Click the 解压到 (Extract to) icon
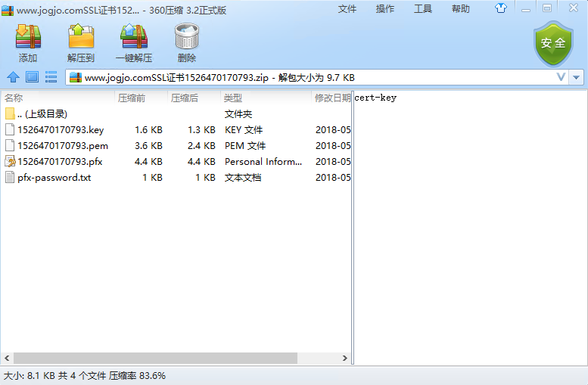This screenshot has width=588, height=385. (81, 36)
